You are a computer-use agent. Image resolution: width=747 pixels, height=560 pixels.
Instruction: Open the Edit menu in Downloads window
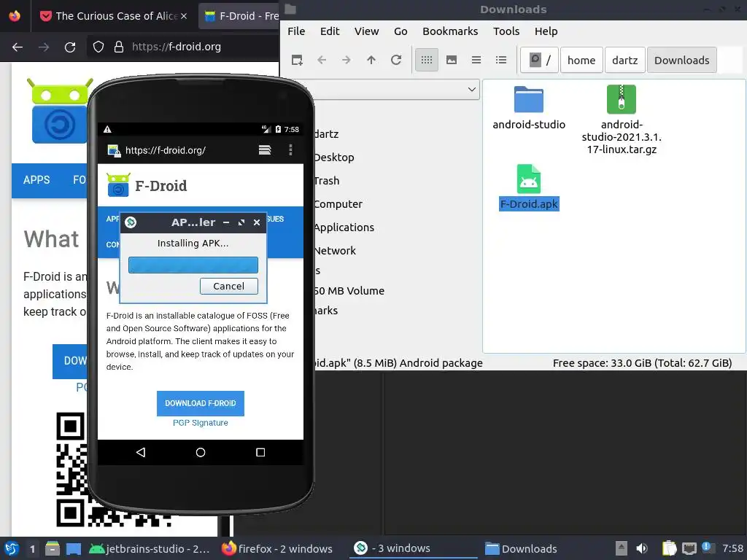click(330, 31)
